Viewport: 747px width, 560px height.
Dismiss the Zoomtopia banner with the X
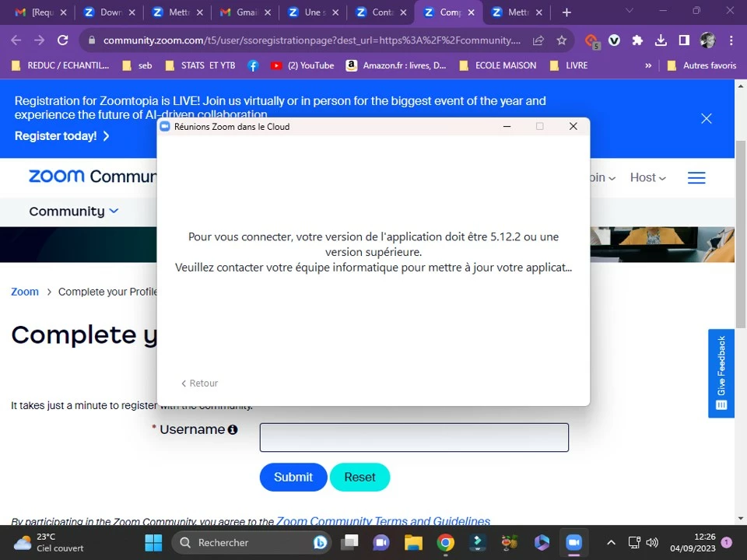coord(707,118)
